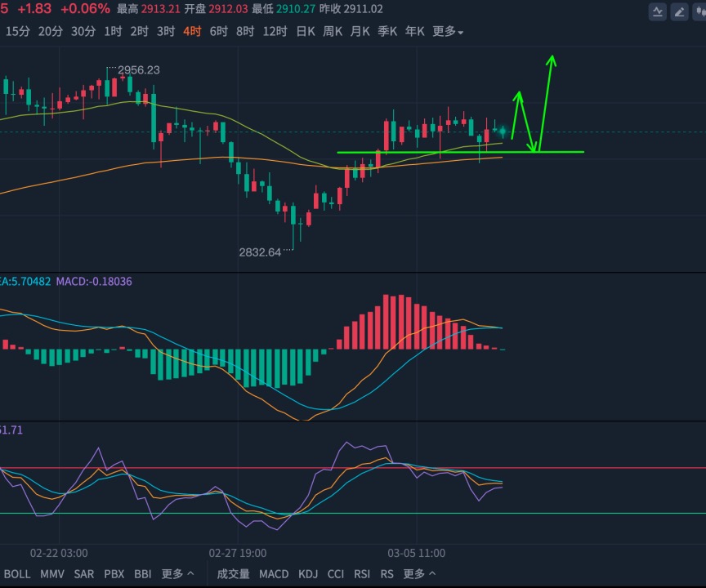Viewport: 706px width, 588px height.
Task: Show the 成交量 volume sub-indicator
Action: point(233,574)
